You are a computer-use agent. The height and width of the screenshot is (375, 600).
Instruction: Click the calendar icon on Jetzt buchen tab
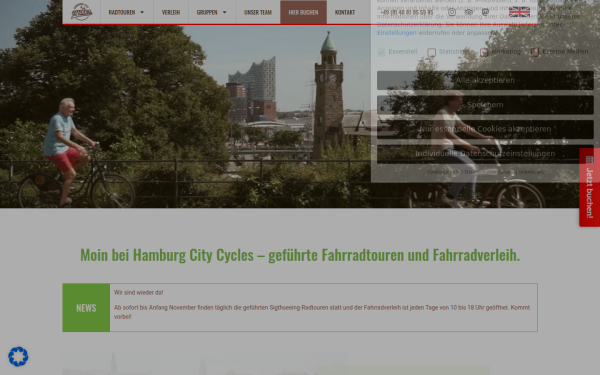tap(590, 160)
